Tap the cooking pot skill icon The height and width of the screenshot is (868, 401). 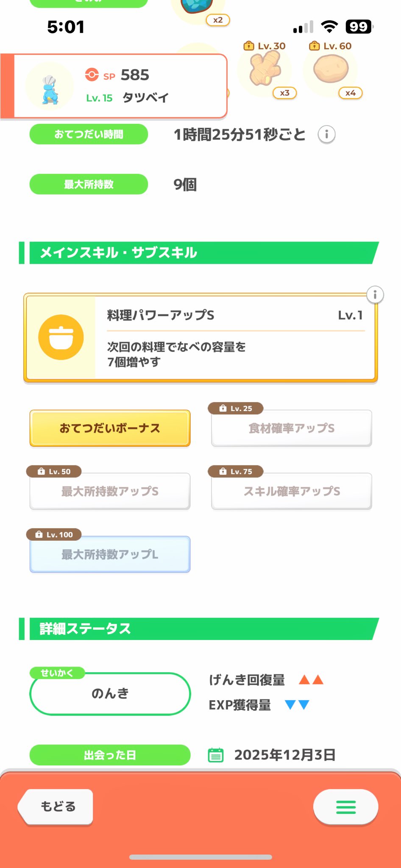point(61,337)
